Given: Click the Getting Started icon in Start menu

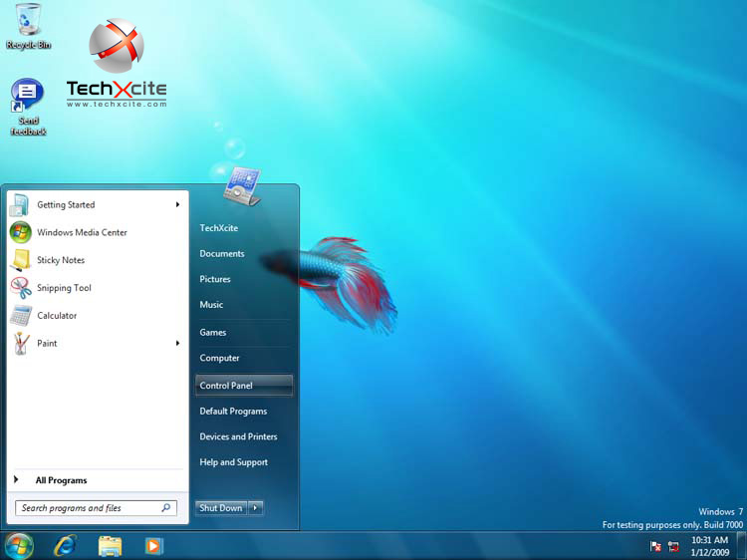Looking at the screenshot, I should point(20,205).
